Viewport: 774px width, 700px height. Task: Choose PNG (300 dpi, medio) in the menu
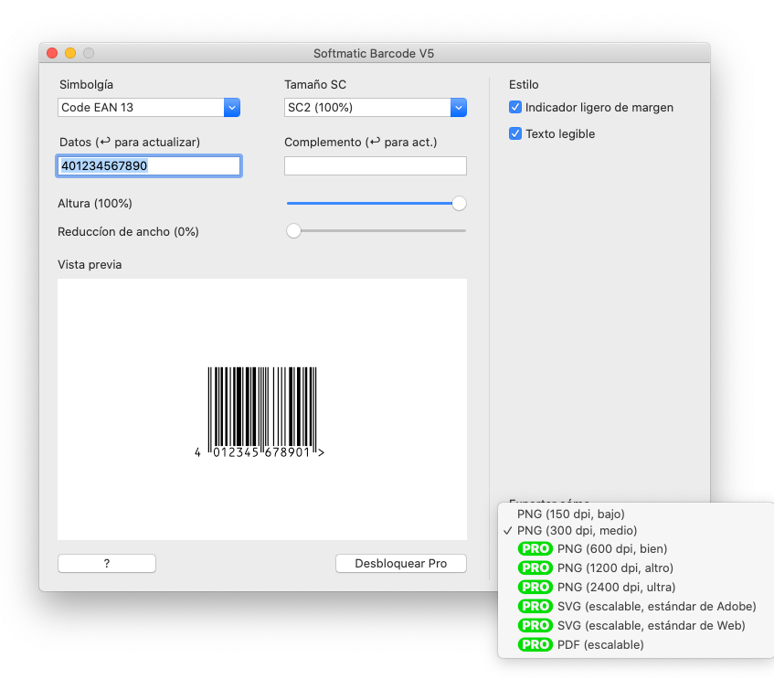577,531
